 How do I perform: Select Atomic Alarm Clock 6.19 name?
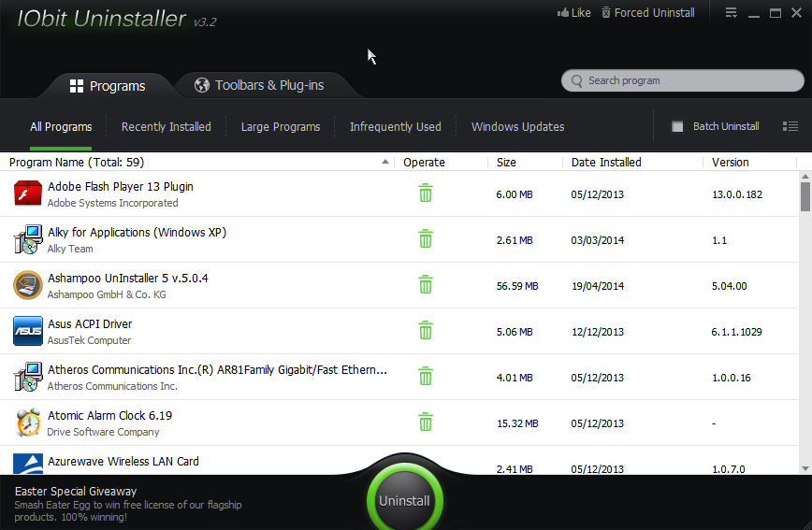109,415
